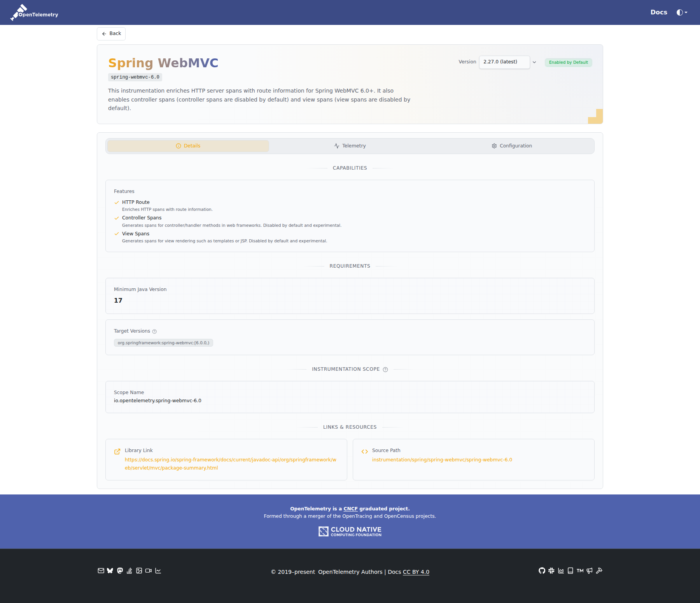The image size is (700, 603).
Task: Open the Bluesky butterfly icon
Action: [110, 571]
